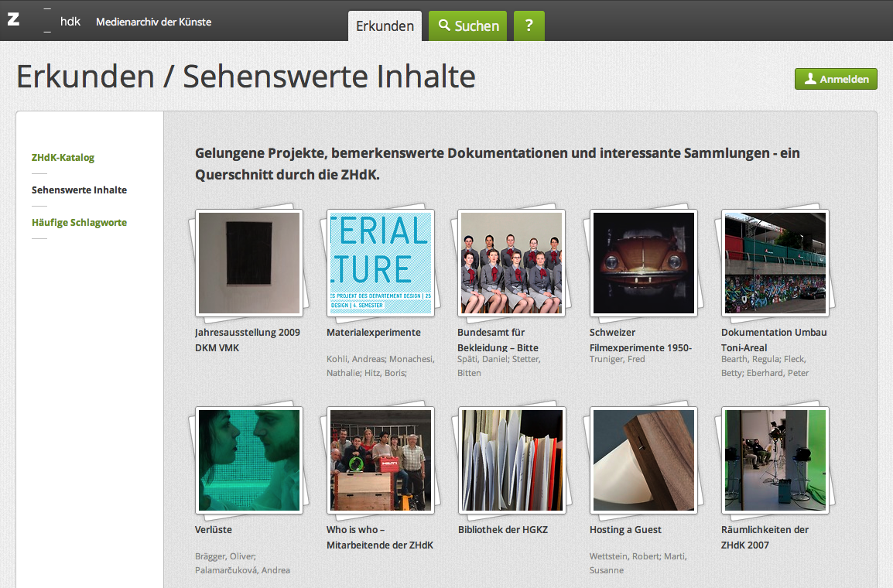Click the Medienarchiv der Künste title
The image size is (893, 588).
[153, 22]
